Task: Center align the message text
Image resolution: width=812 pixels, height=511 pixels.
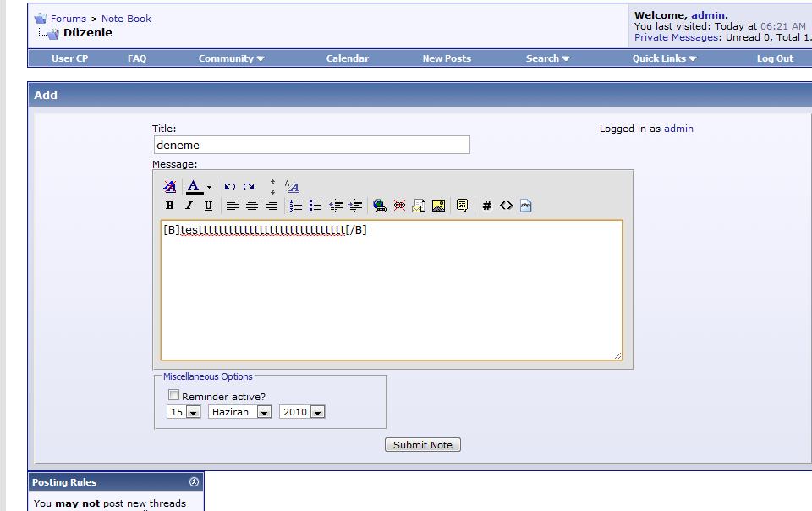Action: 252,206
